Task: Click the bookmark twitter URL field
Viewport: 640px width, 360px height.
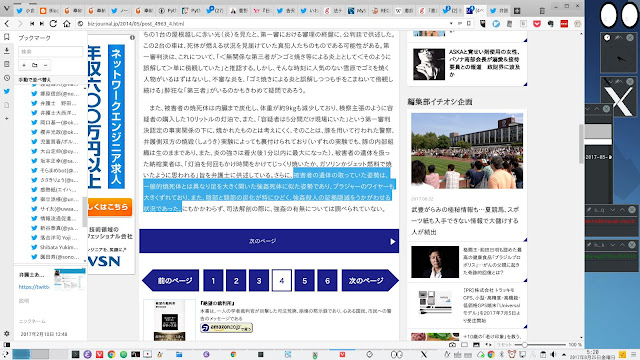Action: (x=34, y=287)
